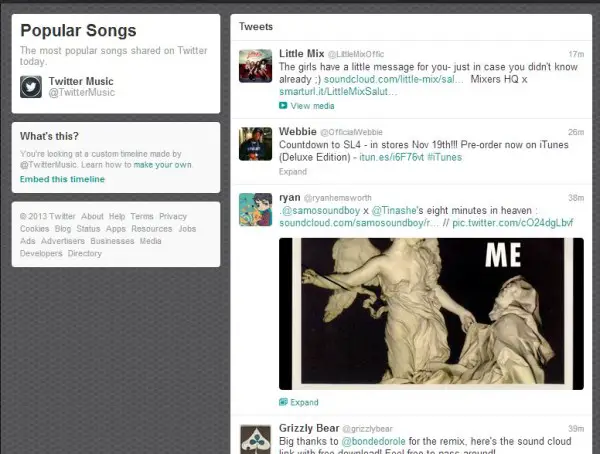Open smarturl.it/LittleMixSalut link
The height and width of the screenshot is (454, 600).
click(x=338, y=91)
